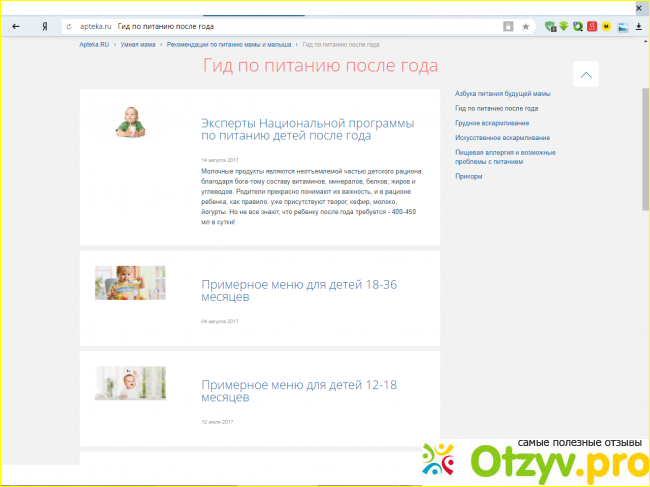Open 'Азбука питания будущей мамы' sidebar link
This screenshot has width=650, height=487.
pos(502,93)
